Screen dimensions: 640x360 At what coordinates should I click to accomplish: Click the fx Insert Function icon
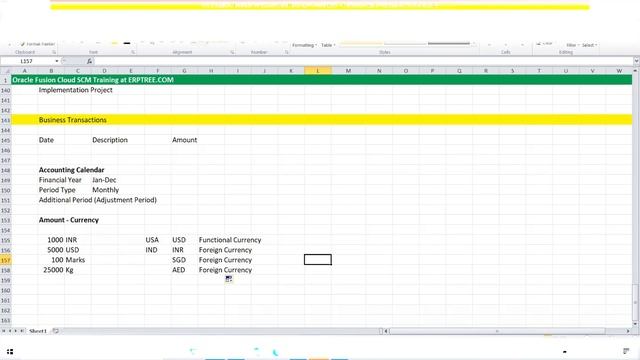tap(89, 61)
